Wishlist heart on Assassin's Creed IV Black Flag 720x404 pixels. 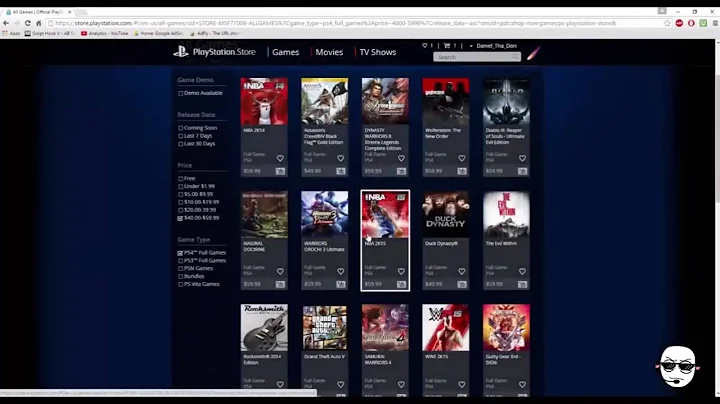[341, 158]
